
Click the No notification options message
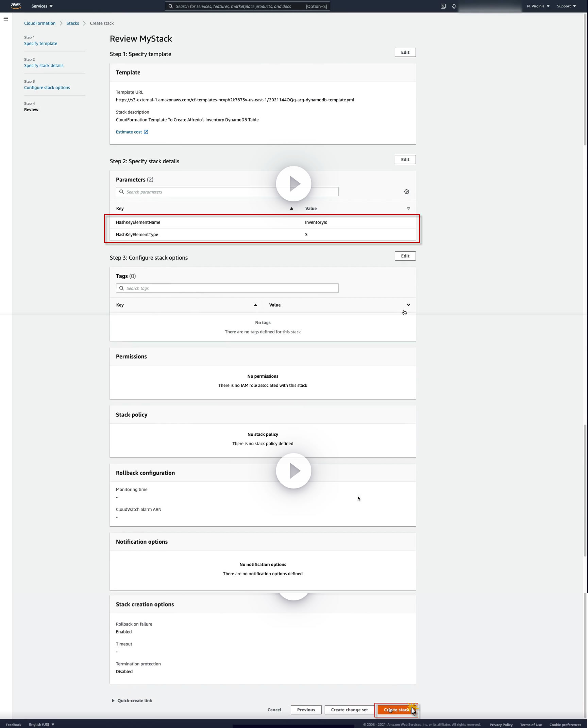[x=263, y=564]
